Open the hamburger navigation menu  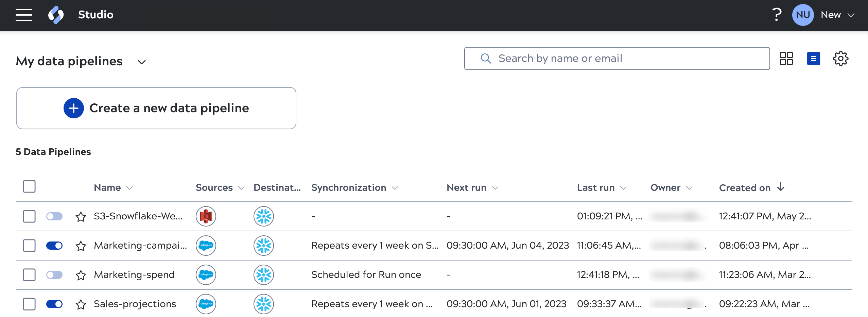pyautogui.click(x=24, y=15)
